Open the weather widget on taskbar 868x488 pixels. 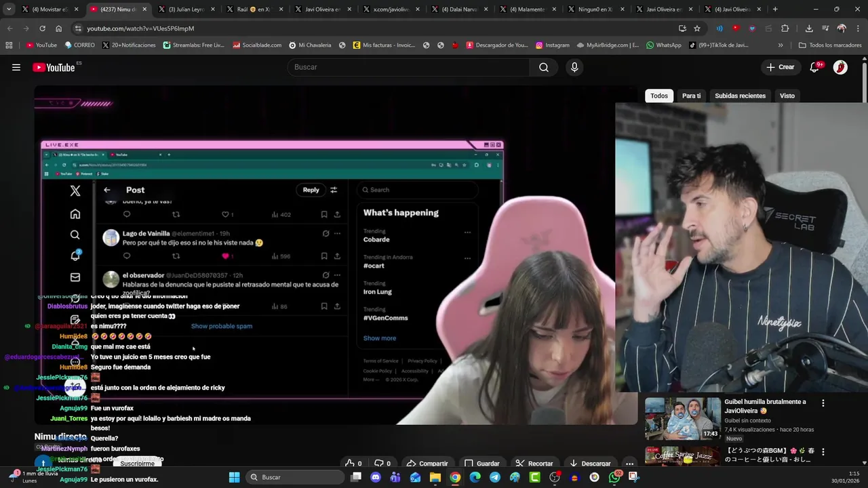click(33, 477)
